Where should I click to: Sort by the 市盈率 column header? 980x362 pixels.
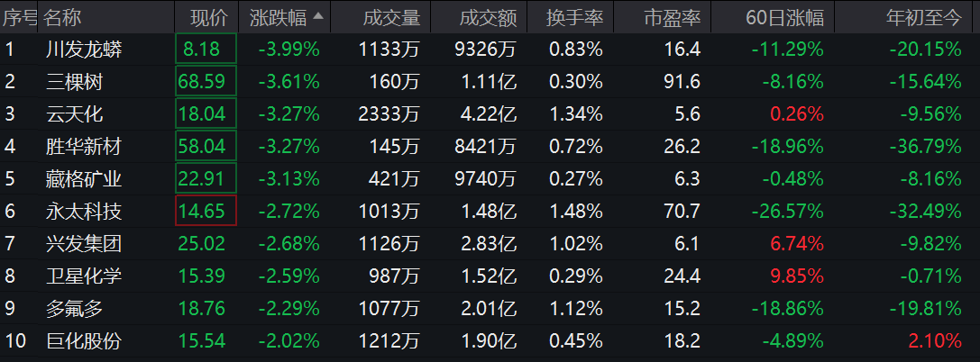coord(673,17)
